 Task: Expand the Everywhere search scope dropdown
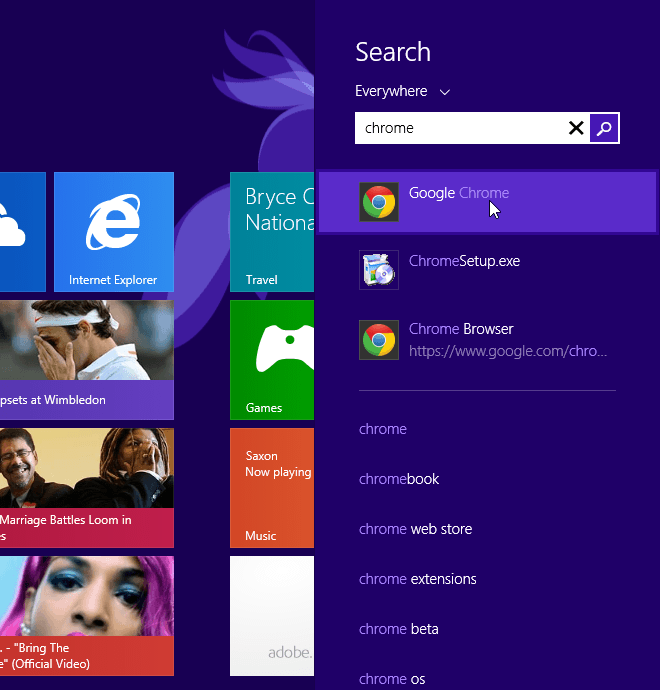tap(402, 92)
